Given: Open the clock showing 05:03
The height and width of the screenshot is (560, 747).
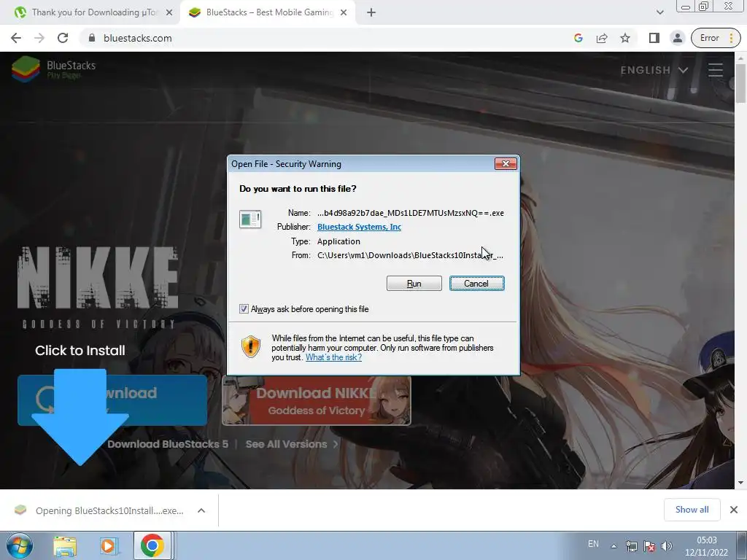Looking at the screenshot, I should coord(706,546).
